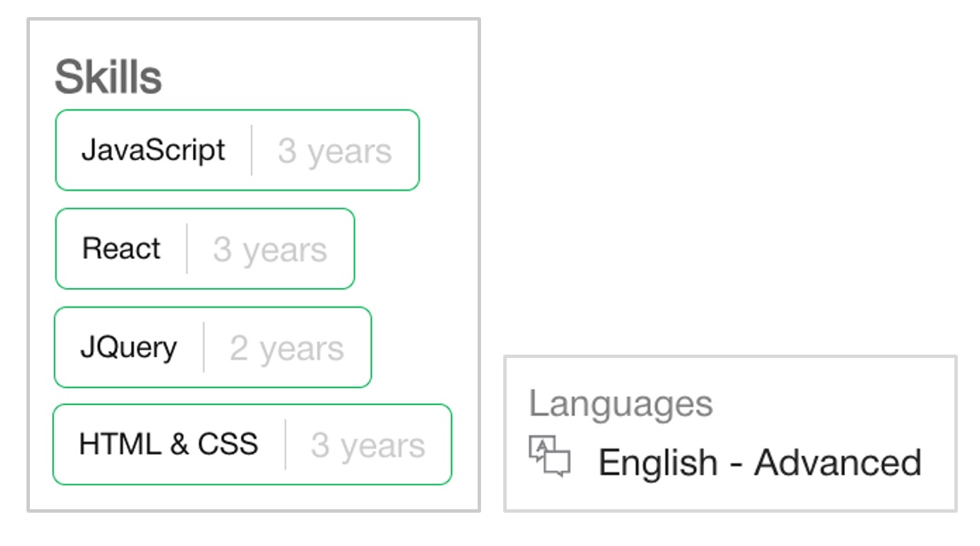Screen dimensions: 980x546
Task: Click the divider inside the React tag
Action: 187,249
